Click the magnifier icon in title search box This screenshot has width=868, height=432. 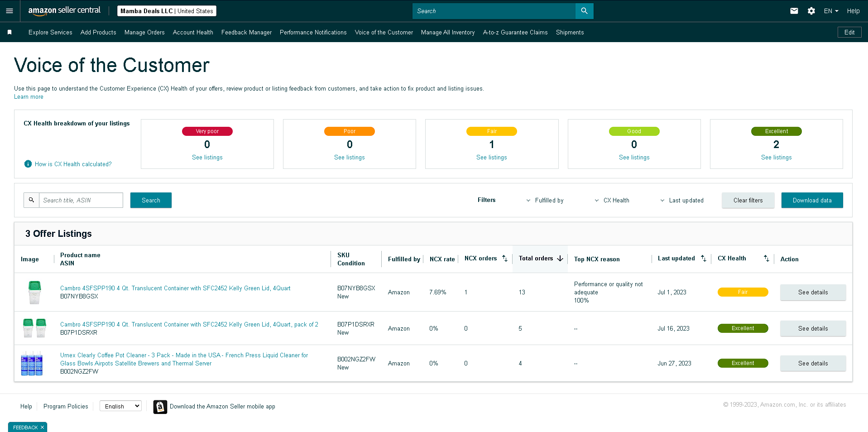(31, 200)
